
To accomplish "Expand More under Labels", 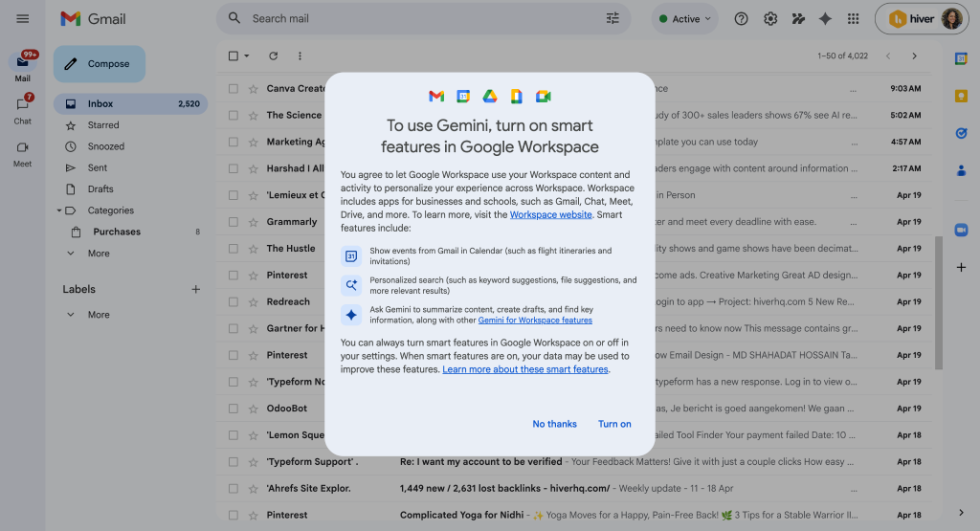I will click(x=99, y=314).
